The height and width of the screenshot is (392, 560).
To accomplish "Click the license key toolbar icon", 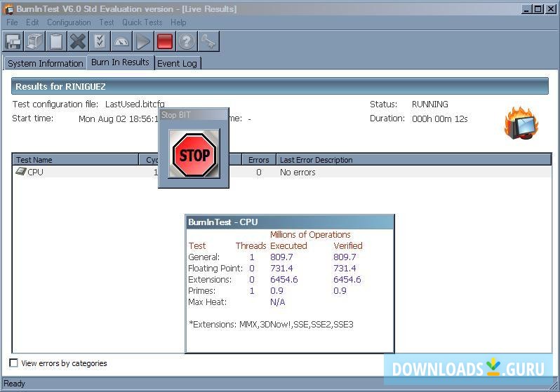I will coord(208,41).
